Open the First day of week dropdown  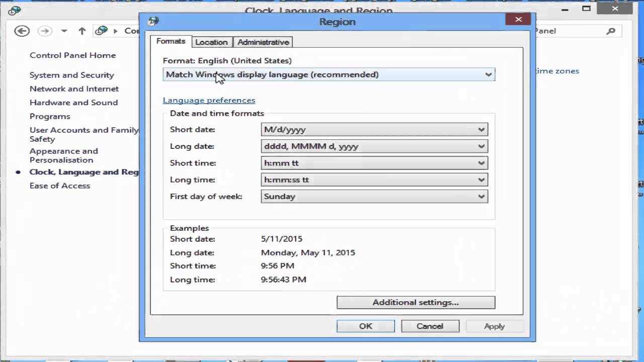pos(374,196)
